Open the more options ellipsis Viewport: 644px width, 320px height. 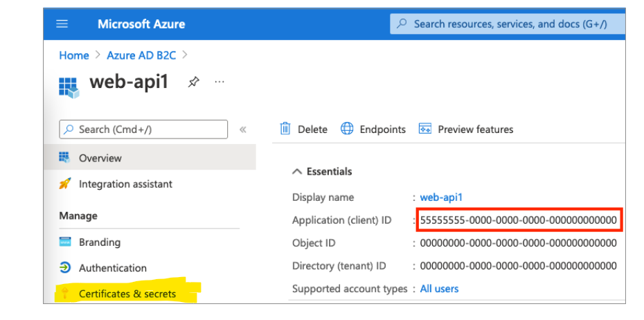coord(220,82)
